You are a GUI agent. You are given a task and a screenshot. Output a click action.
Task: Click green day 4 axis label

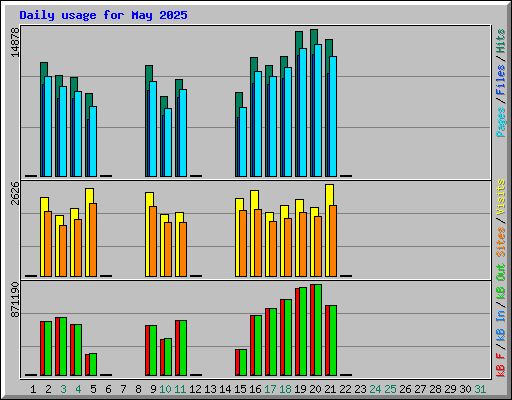click(78, 389)
